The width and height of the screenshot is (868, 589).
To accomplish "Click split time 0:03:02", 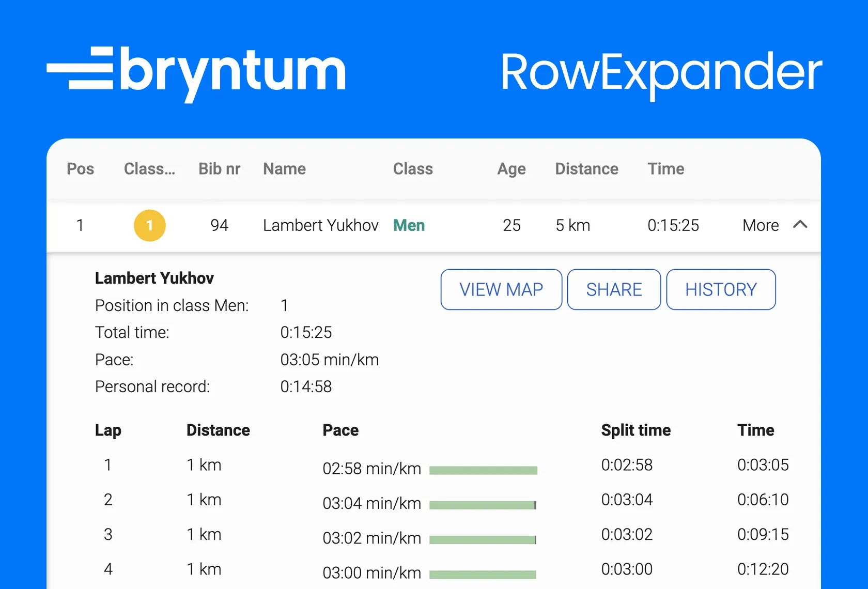I will 627,534.
